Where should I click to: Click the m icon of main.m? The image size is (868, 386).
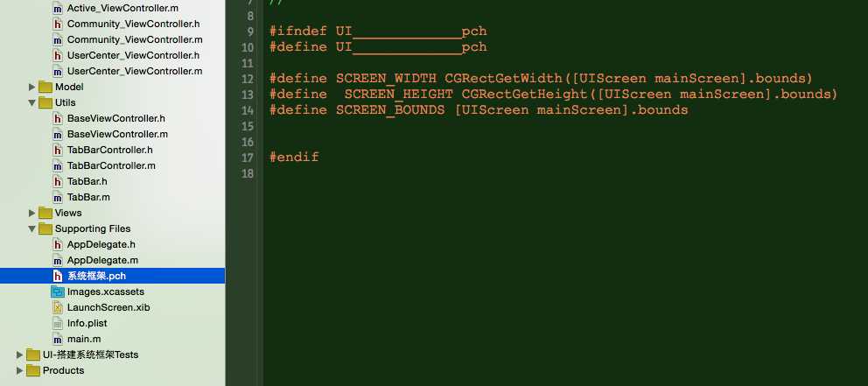58,339
